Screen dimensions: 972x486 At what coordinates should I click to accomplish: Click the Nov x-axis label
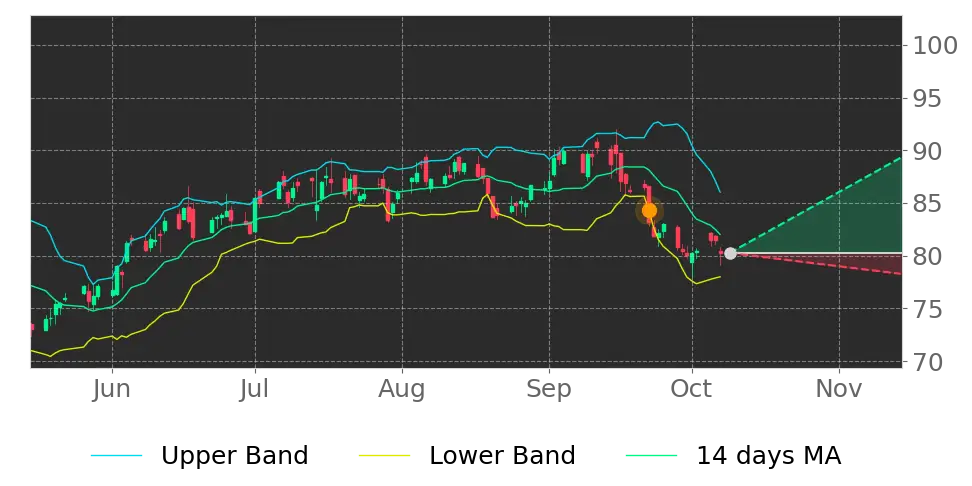[839, 389]
